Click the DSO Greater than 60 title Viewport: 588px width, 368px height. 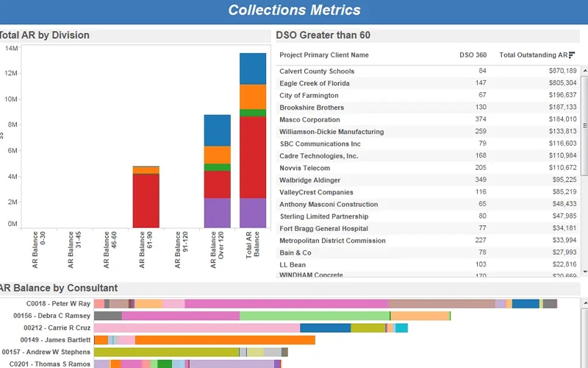coord(323,35)
